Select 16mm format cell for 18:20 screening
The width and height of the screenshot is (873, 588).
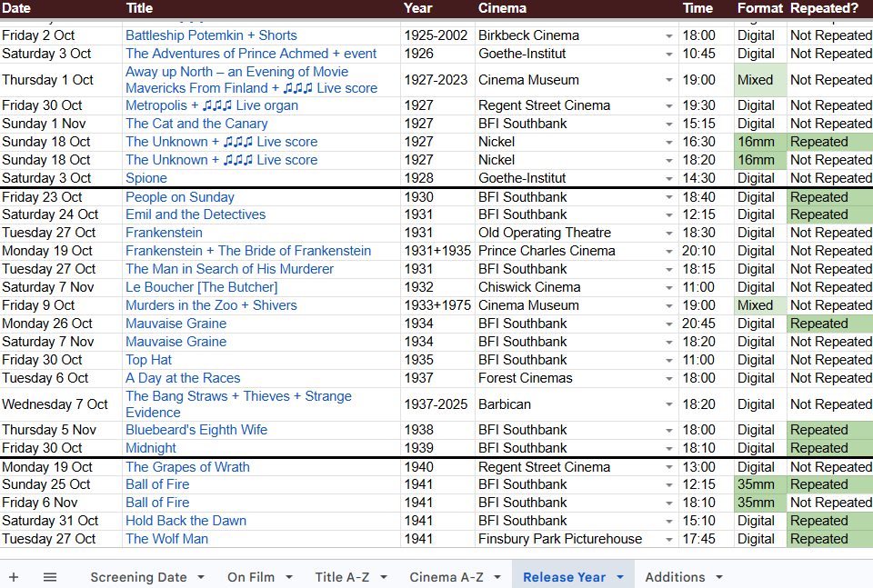pyautogui.click(x=760, y=160)
